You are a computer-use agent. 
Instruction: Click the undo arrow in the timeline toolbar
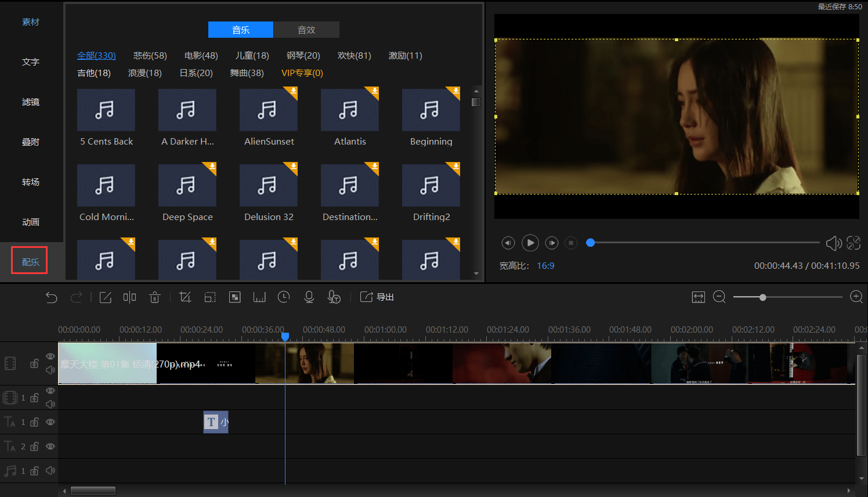click(52, 297)
